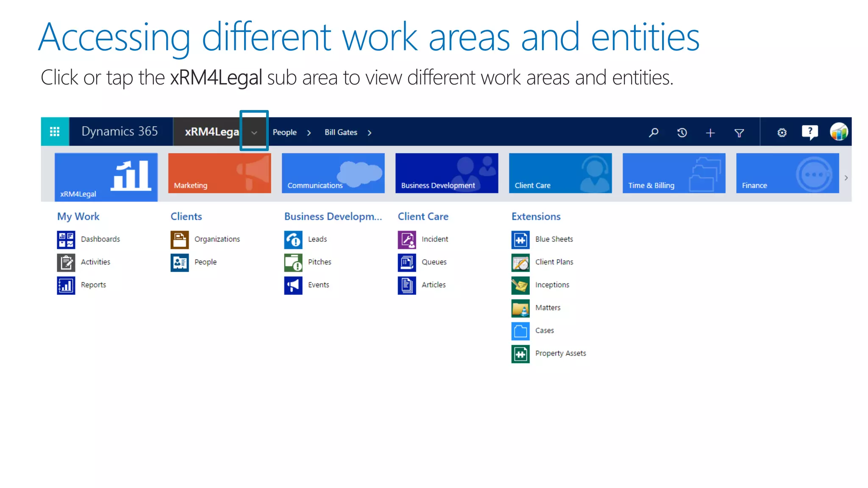Open the Reports link
Image resolution: width=868 pixels, height=488 pixels.
click(94, 285)
